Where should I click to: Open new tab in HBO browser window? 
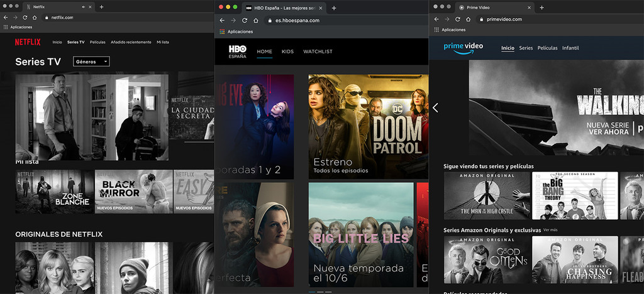334,8
